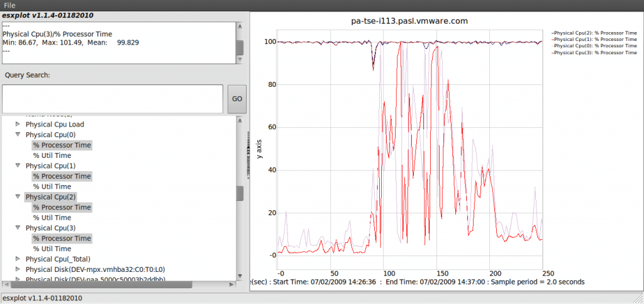Focus the Query Search input field
This screenshot has height=304, width=644.
point(113,99)
